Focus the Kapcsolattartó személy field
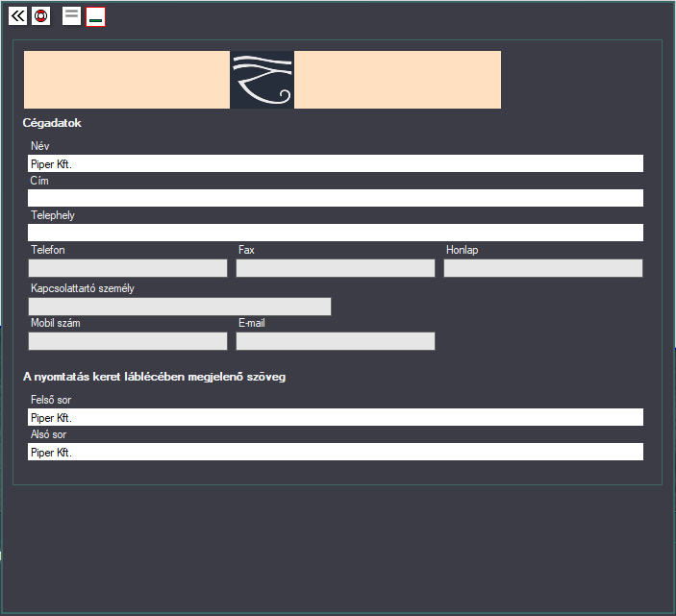Screen dimensions: 676x616 click(180, 307)
